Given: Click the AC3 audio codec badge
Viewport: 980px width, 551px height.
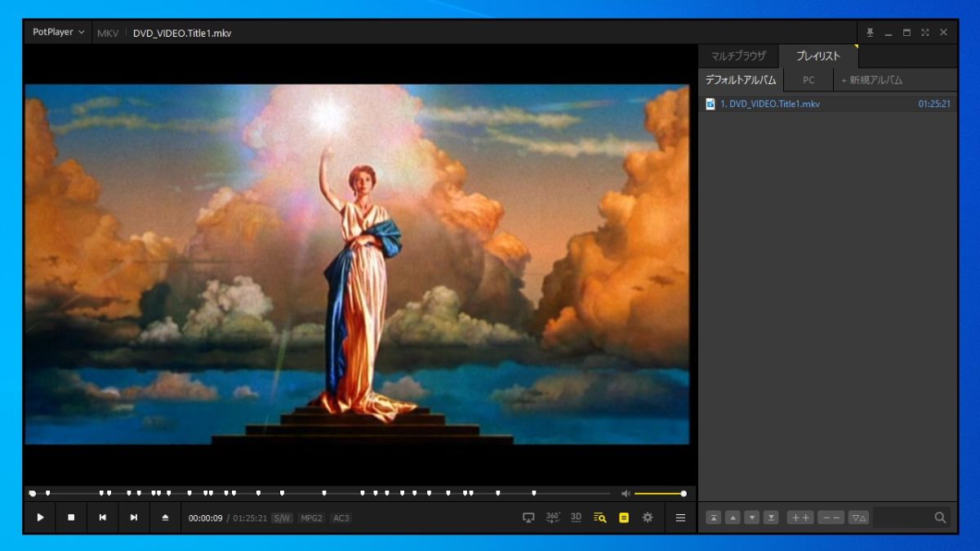Looking at the screenshot, I should click(x=341, y=518).
